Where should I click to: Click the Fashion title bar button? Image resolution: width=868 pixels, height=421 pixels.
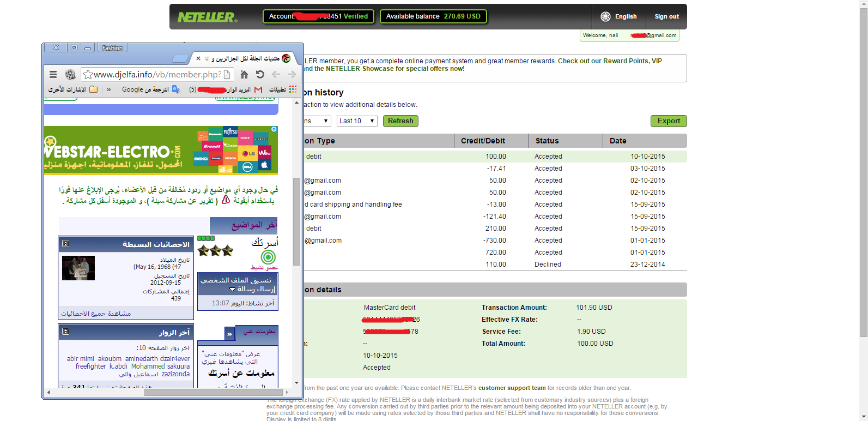click(x=113, y=48)
